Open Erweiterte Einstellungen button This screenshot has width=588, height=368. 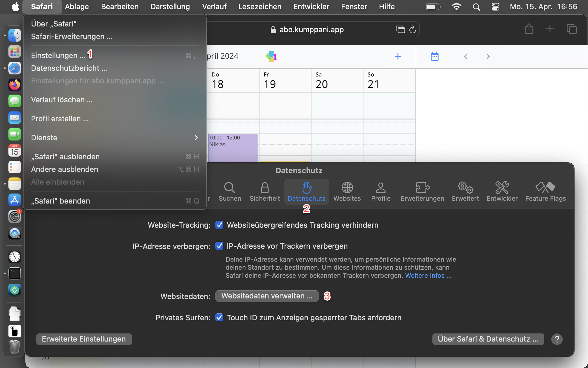pos(84,339)
